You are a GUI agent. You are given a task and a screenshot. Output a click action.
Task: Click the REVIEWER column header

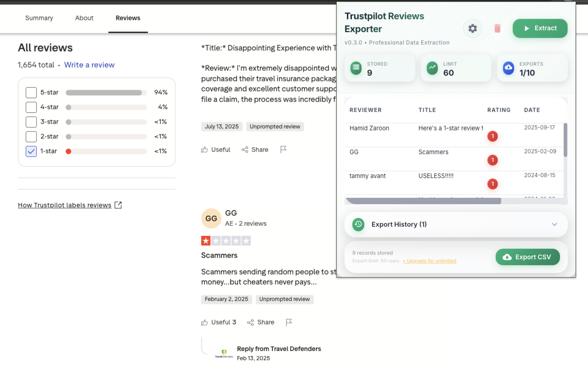pos(366,110)
